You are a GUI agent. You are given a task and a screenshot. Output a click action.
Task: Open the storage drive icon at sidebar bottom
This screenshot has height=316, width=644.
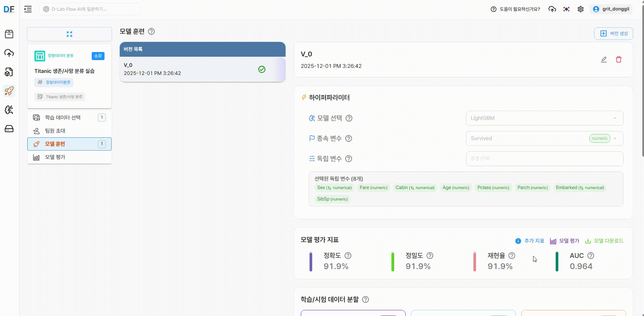pyautogui.click(x=9, y=129)
